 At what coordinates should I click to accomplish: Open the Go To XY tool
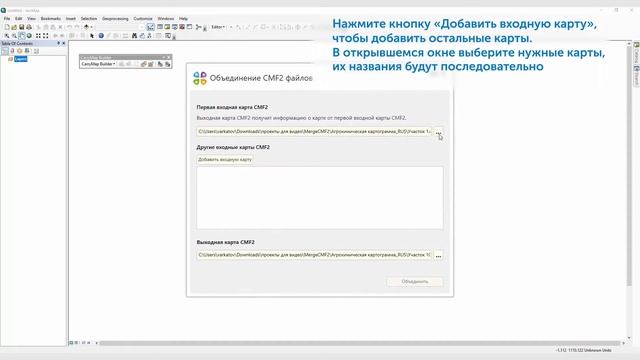pos(149,36)
